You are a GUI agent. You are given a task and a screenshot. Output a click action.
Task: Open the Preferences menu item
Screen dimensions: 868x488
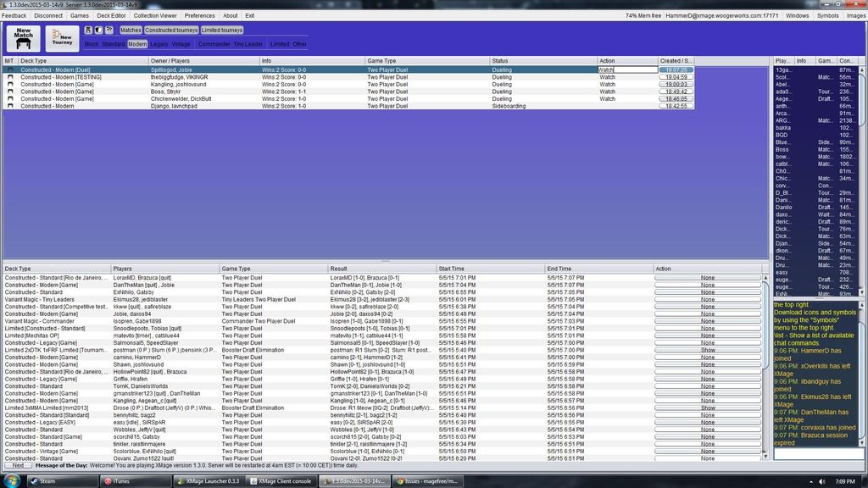[199, 15]
